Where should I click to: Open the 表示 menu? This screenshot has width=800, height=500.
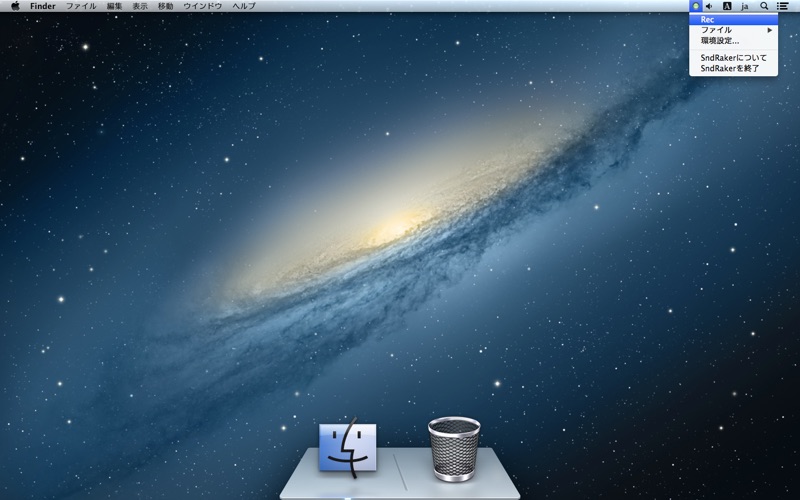pos(140,6)
